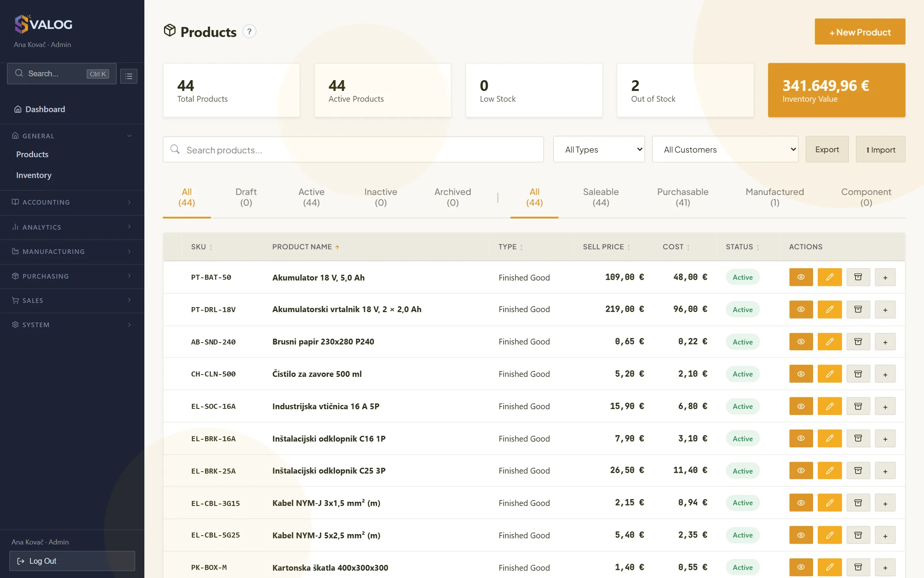This screenshot has height=578, width=924.
Task: Archive the Akumulator 18 V product
Action: tap(858, 277)
